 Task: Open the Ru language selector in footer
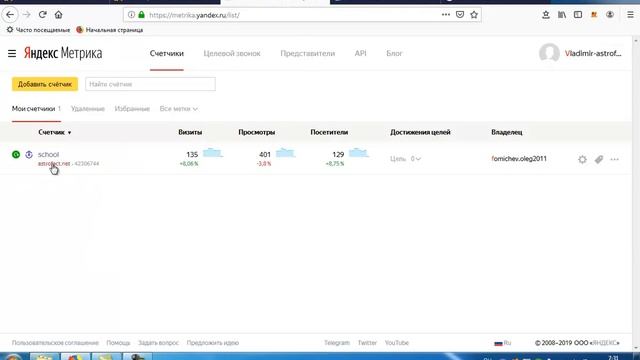tap(503, 343)
